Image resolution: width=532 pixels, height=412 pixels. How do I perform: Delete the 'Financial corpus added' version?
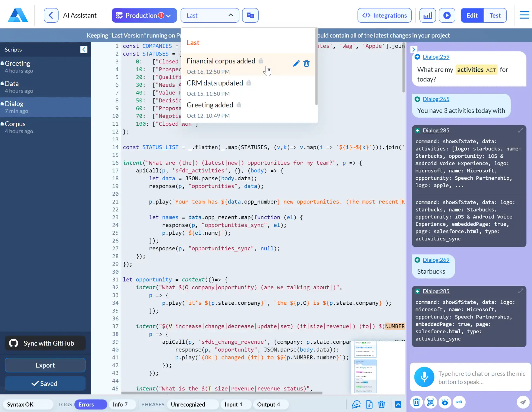coord(306,63)
